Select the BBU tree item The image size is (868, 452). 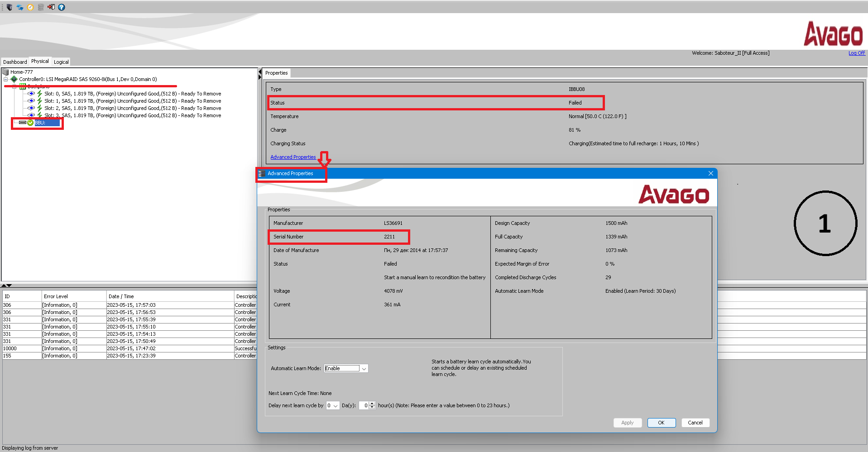click(x=47, y=123)
